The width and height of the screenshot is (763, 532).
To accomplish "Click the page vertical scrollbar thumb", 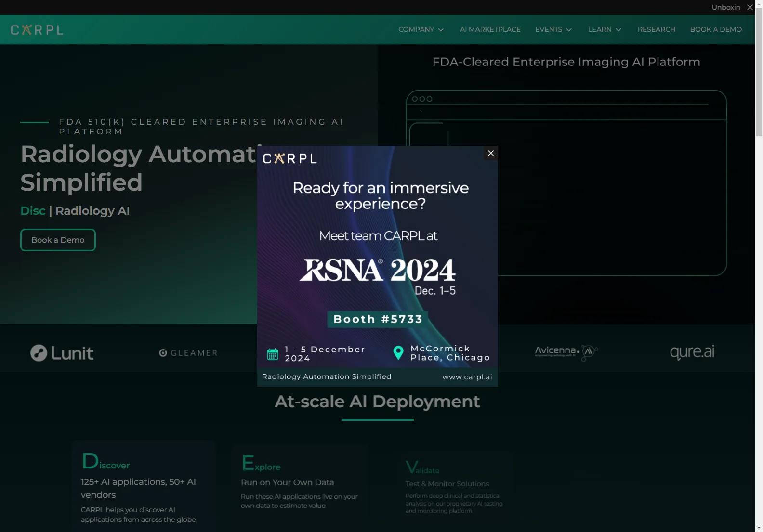I will tap(759, 72).
